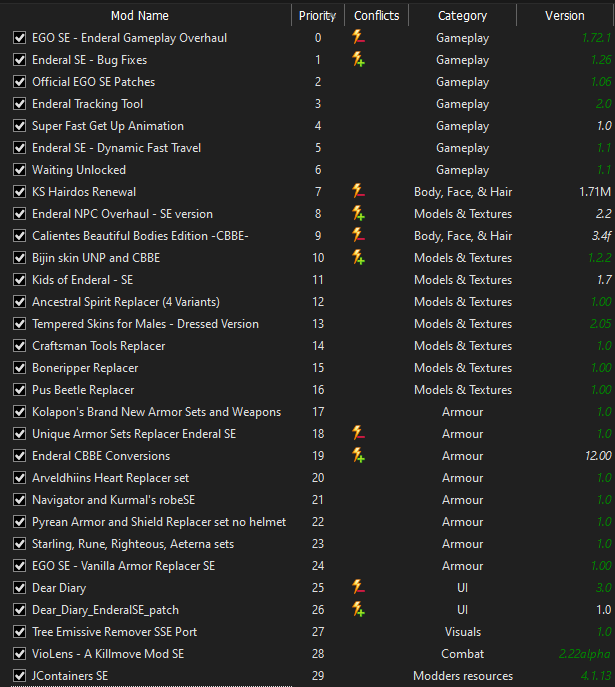Click Body, Face, & Hair category of KS Hairdos
615x687 pixels.
point(463,191)
